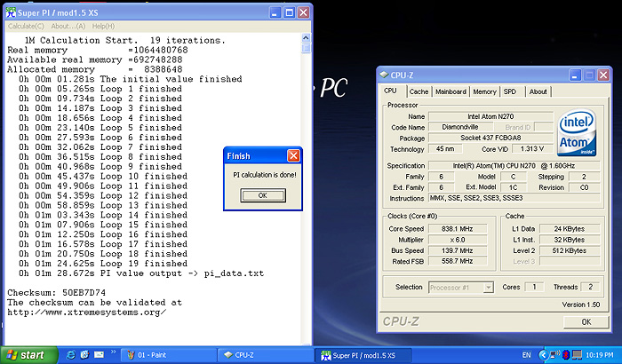Viewport: 622px width, 364px height.
Task: Switch to the Mainboard tab in CPU-Z
Action: [x=451, y=91]
